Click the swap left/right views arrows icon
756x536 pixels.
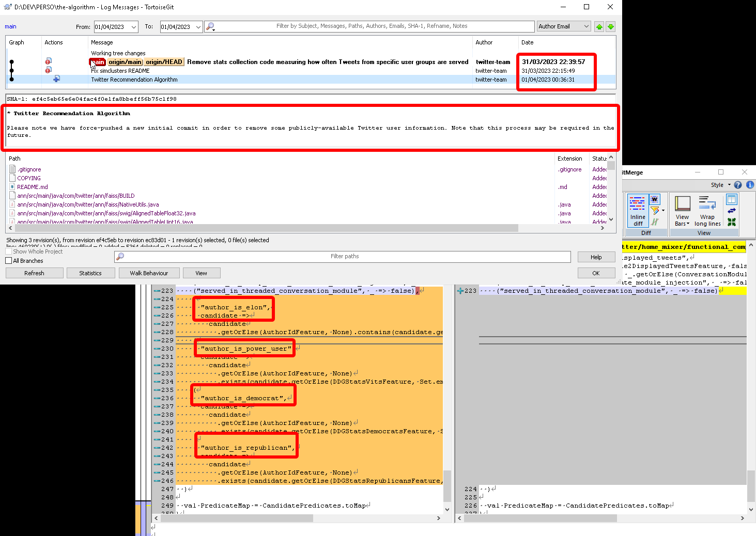point(732,211)
